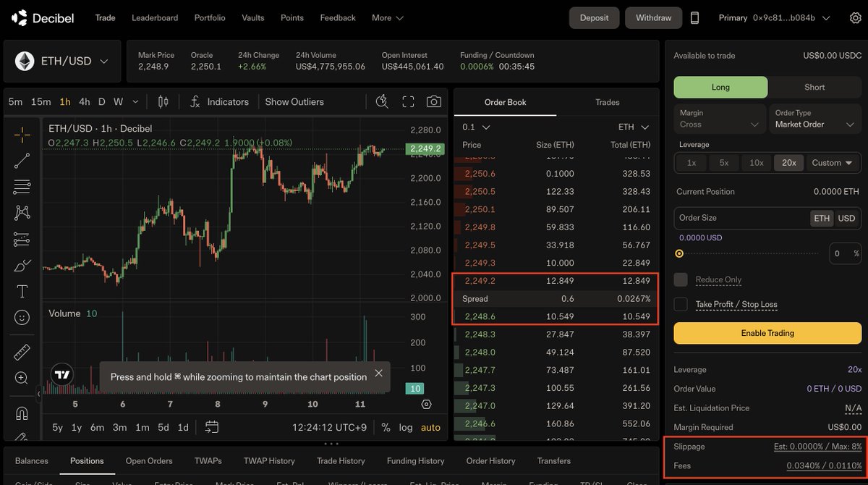Open the forecasting and measurement tools
Image resolution: width=868 pixels, height=485 pixels.
(22, 239)
